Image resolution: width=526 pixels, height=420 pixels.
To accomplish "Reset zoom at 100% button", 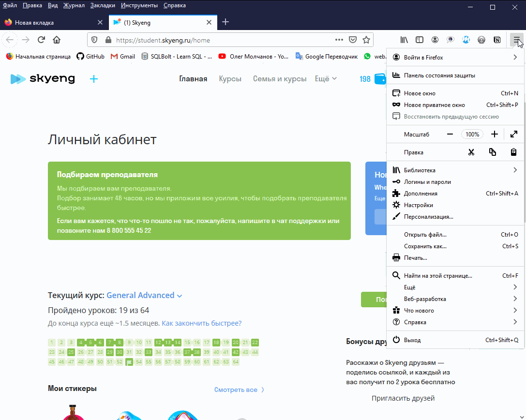I will [472, 134].
